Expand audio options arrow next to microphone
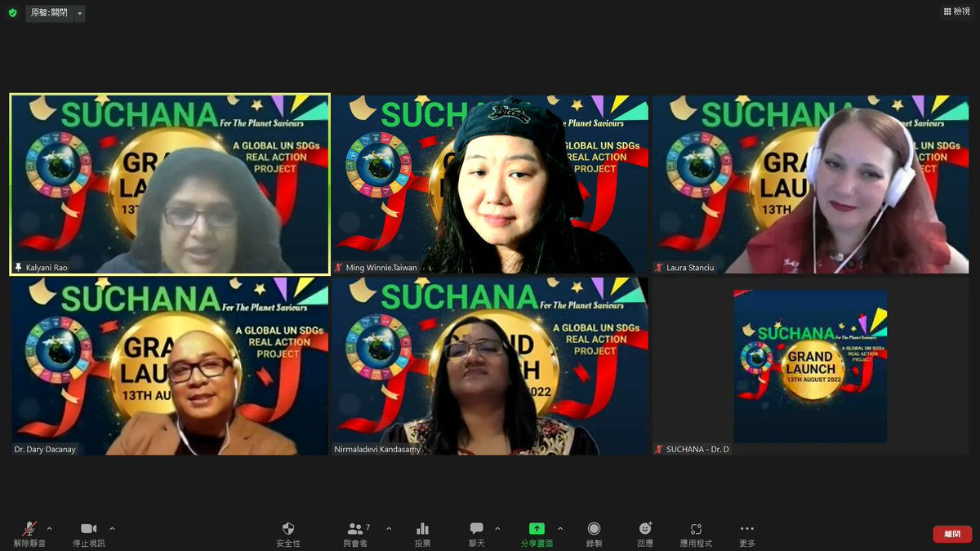The width and height of the screenshot is (980, 551). click(49, 529)
